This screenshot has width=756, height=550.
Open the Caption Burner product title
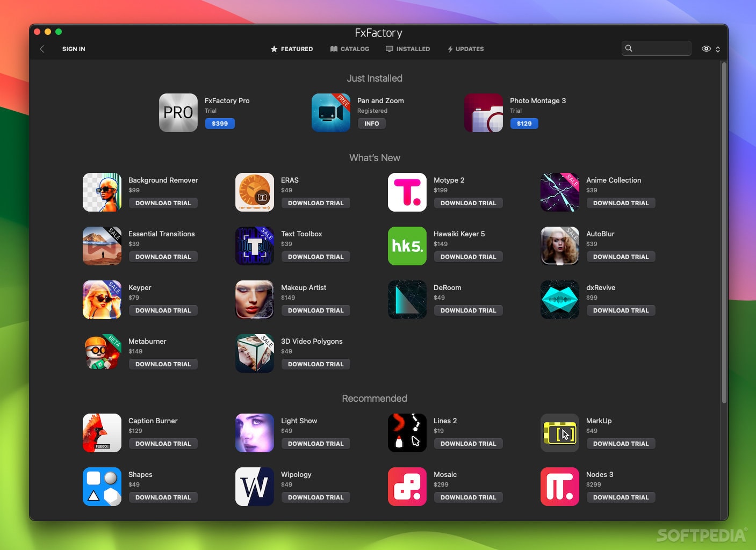click(x=153, y=421)
